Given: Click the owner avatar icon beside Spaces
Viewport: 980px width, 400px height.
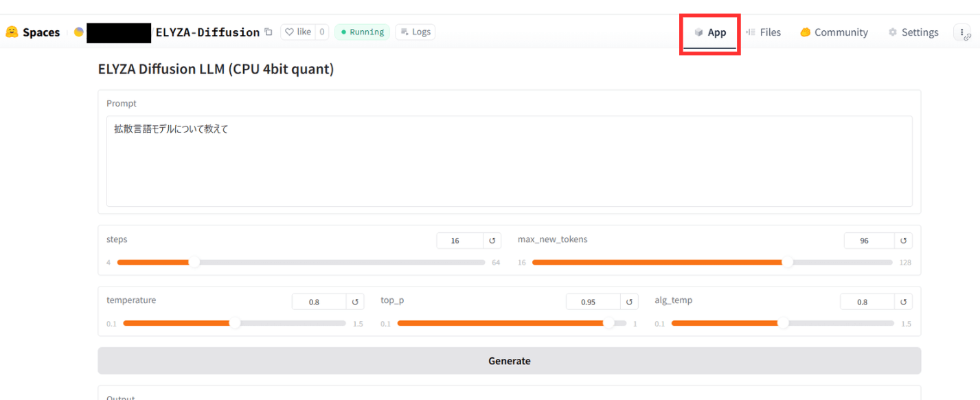Looking at the screenshot, I should [79, 32].
